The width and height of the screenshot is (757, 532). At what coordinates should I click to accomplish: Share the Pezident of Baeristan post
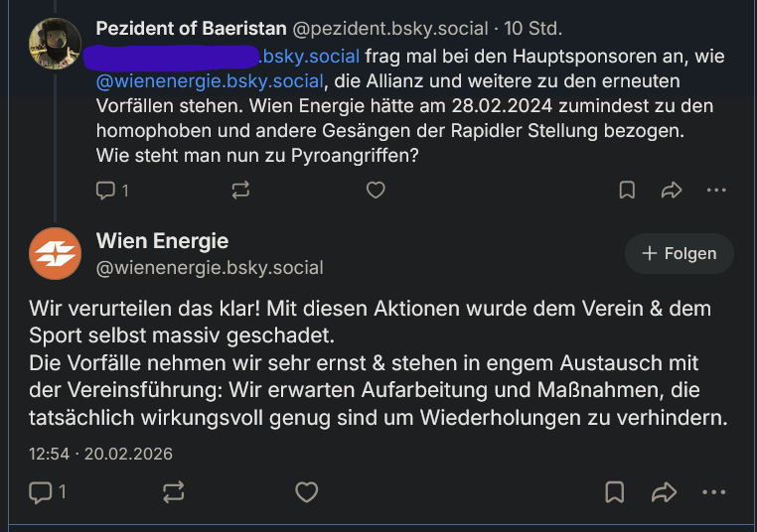[x=672, y=190]
